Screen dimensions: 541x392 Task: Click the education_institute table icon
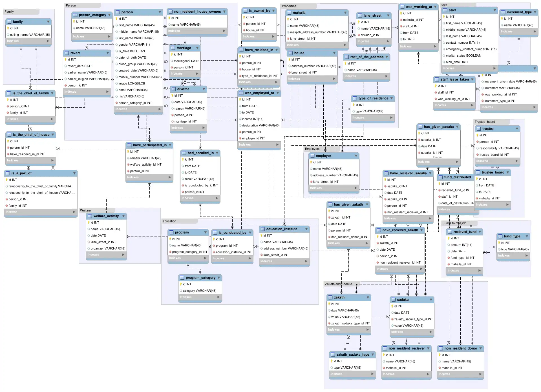coord(263,229)
